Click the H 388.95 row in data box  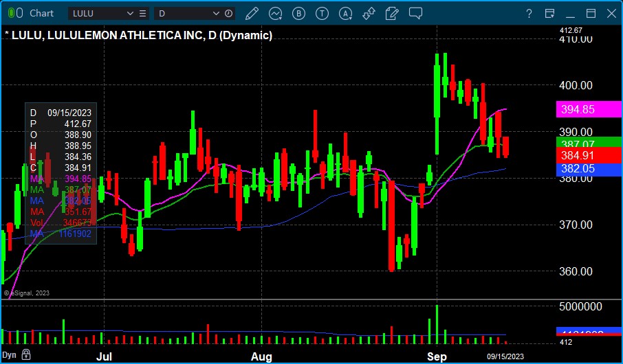click(61, 146)
